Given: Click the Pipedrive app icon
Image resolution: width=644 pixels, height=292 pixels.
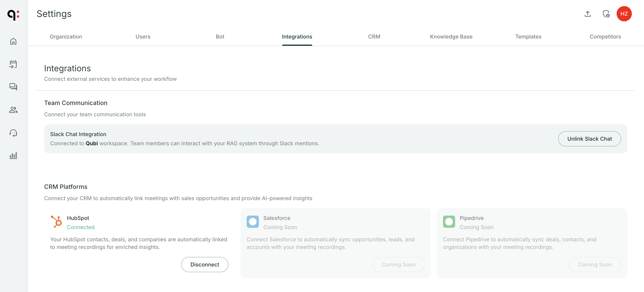Looking at the screenshot, I should pyautogui.click(x=449, y=221).
